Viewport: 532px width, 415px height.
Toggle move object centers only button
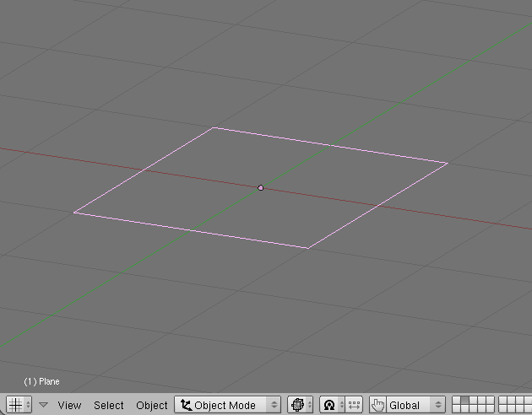tap(354, 405)
